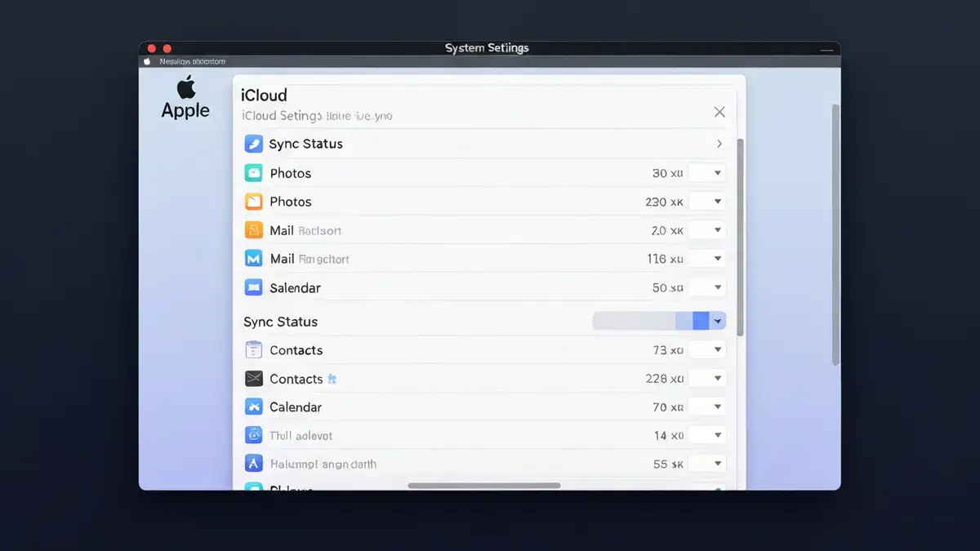Expand the top Sync Status row chevron
The height and width of the screenshot is (551, 980).
(x=719, y=144)
